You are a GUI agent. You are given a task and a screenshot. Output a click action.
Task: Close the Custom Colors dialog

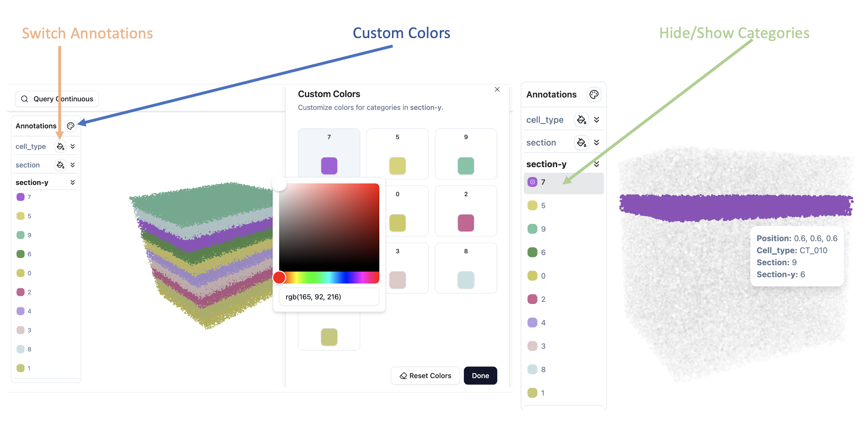point(497,89)
